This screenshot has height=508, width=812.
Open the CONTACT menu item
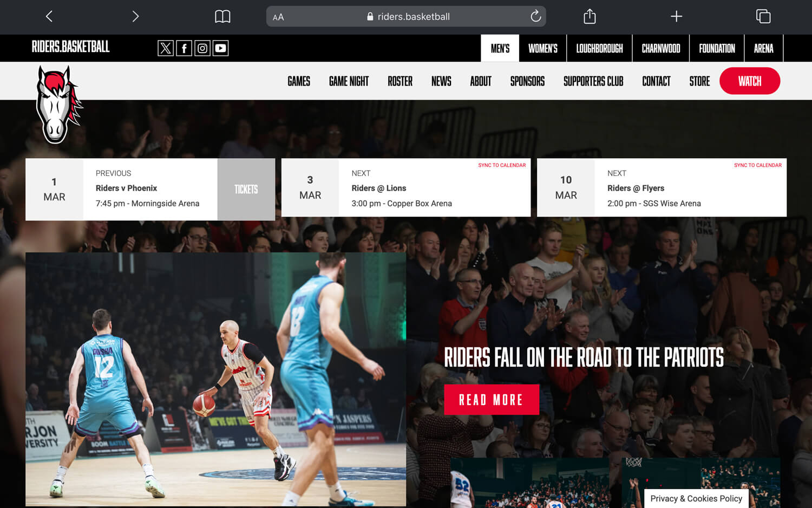(x=656, y=81)
